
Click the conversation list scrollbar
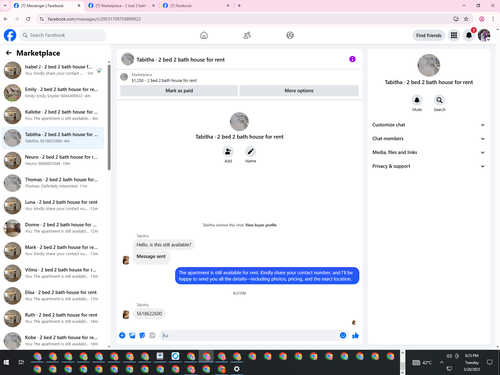pos(109,117)
